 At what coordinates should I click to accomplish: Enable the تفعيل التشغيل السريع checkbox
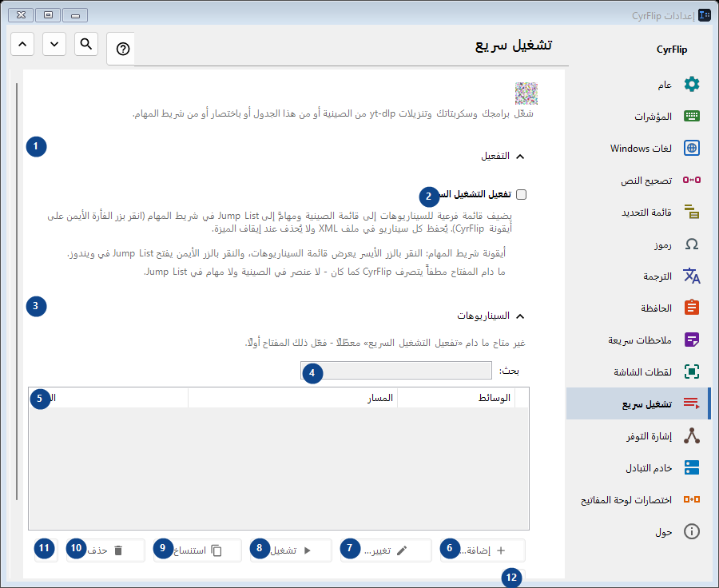click(522, 194)
